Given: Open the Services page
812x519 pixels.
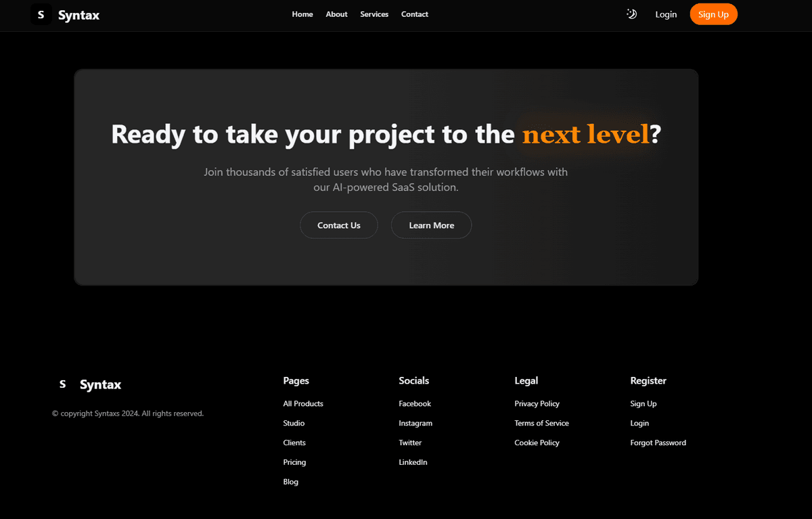Looking at the screenshot, I should tap(374, 14).
